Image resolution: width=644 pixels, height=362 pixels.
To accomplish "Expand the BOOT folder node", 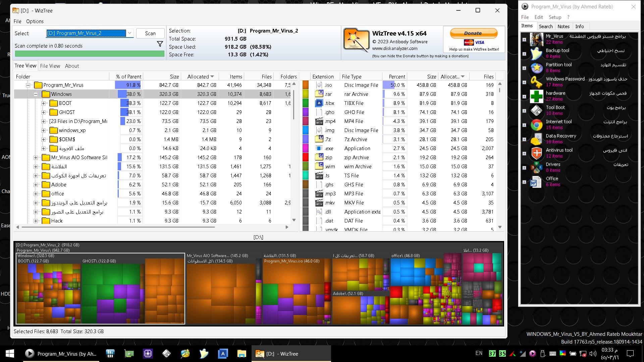I will click(x=44, y=103).
